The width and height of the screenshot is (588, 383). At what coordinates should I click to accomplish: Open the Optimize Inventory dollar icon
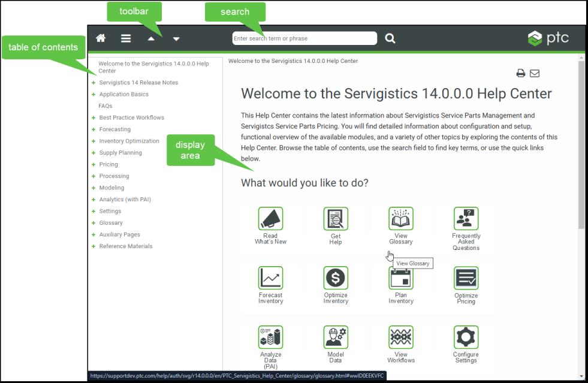tap(336, 278)
